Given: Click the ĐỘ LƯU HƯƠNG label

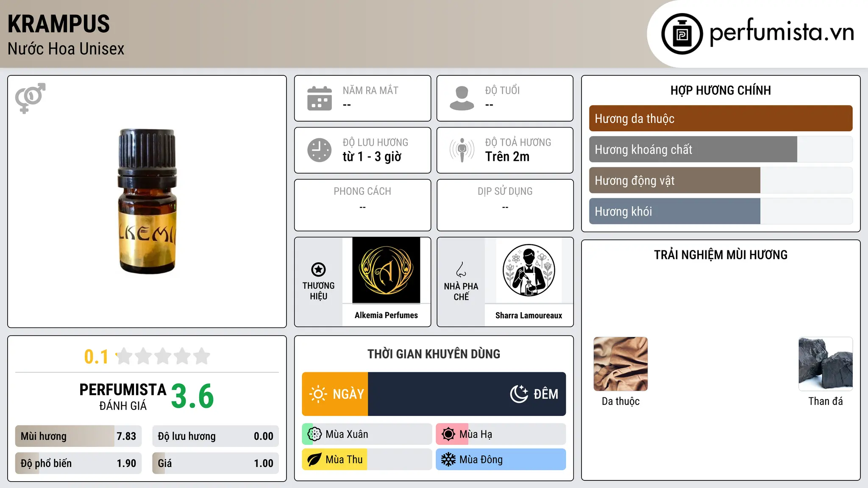Looking at the screenshot, I should click(x=376, y=142).
